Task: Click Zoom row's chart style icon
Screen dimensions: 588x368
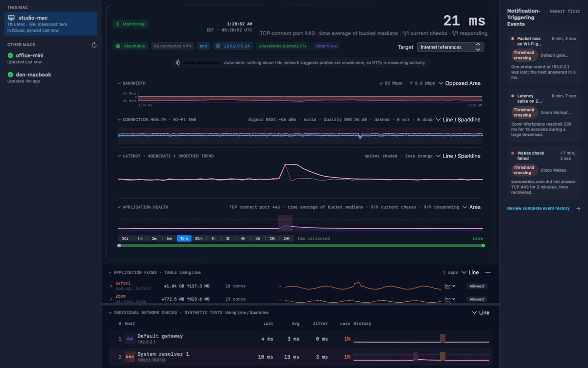Action: pos(450,299)
